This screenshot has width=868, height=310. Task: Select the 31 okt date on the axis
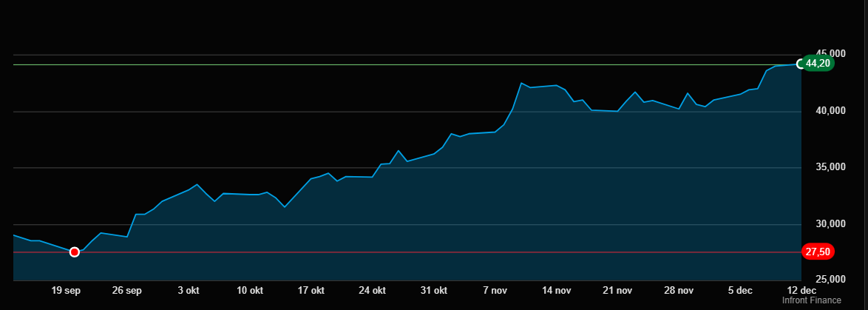click(434, 290)
